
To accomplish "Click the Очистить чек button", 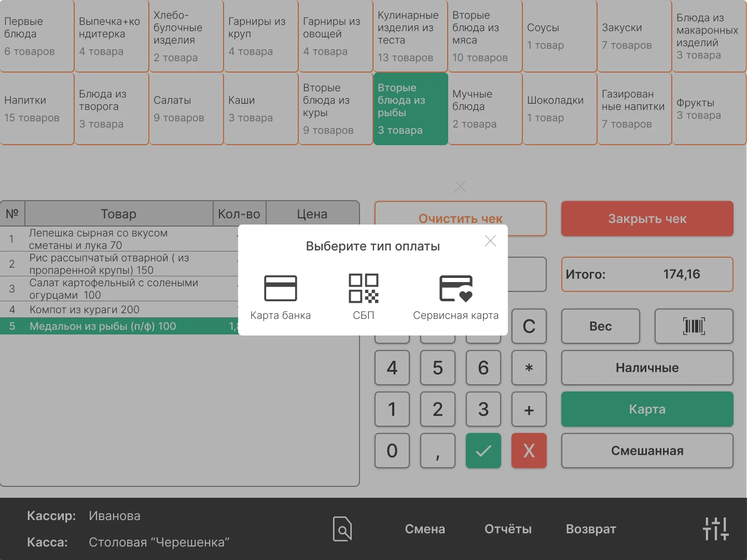I will tap(461, 218).
